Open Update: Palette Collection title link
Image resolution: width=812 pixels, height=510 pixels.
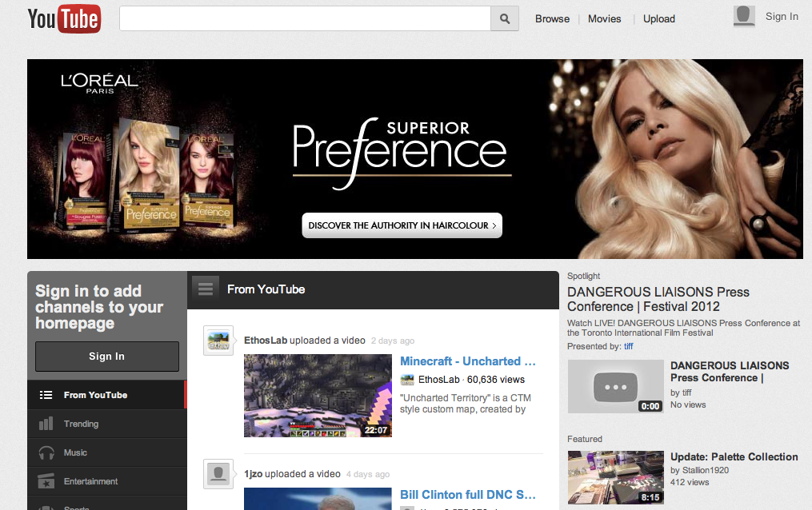click(734, 456)
